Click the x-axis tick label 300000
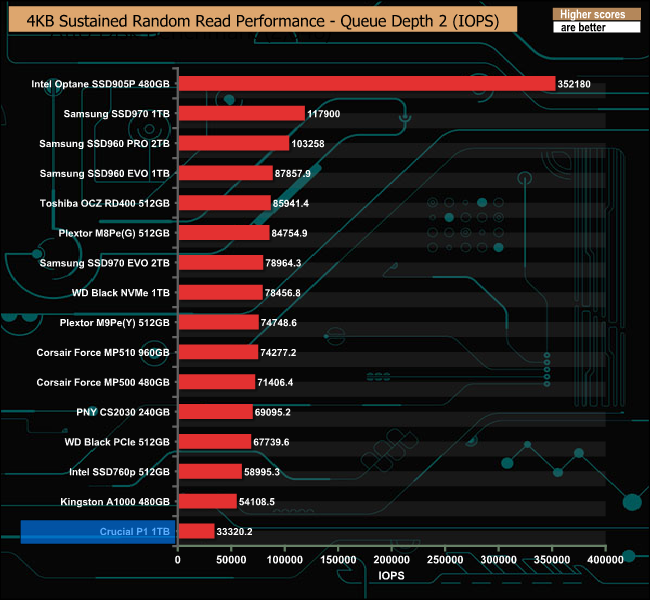The height and width of the screenshot is (600, 650). (498, 560)
